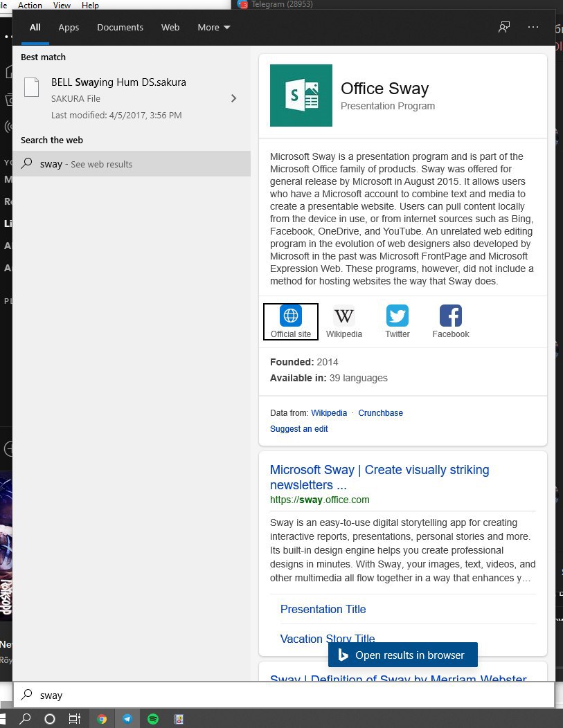The image size is (563, 728).
Task: Expand the arrow next to BELL Swaying Hum result
Action: 233,98
